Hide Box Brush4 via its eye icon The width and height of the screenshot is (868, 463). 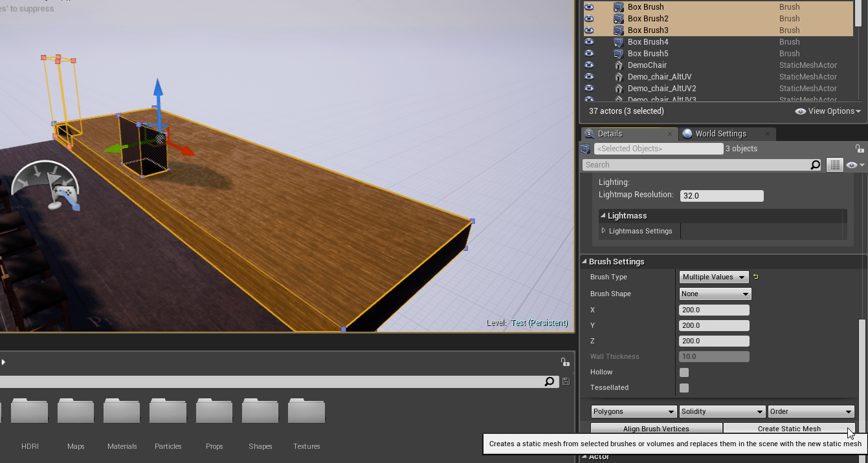pos(589,42)
